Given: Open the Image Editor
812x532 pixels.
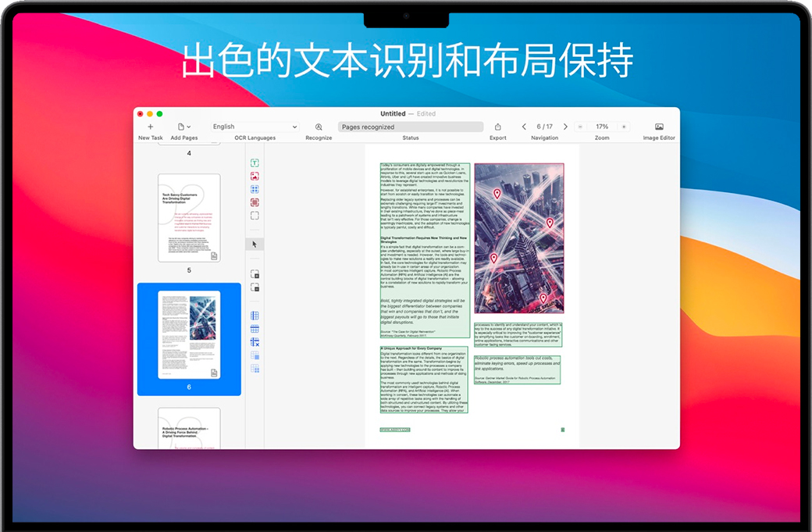Looking at the screenshot, I should tap(659, 127).
